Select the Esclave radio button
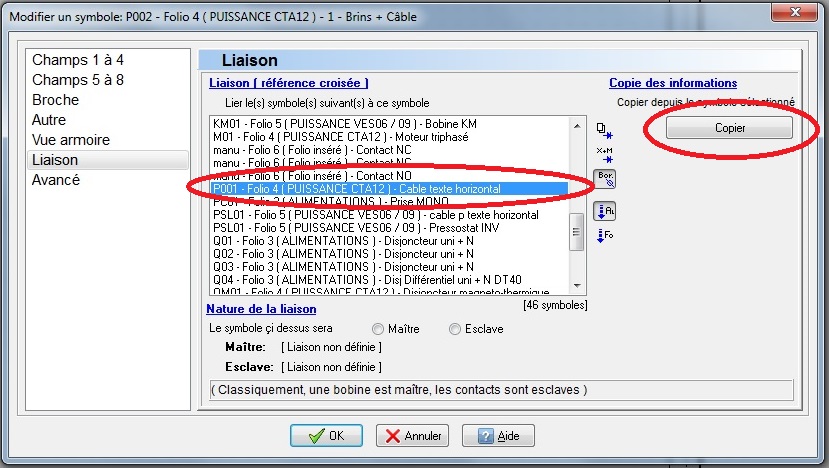The width and height of the screenshot is (829, 468). [455, 329]
